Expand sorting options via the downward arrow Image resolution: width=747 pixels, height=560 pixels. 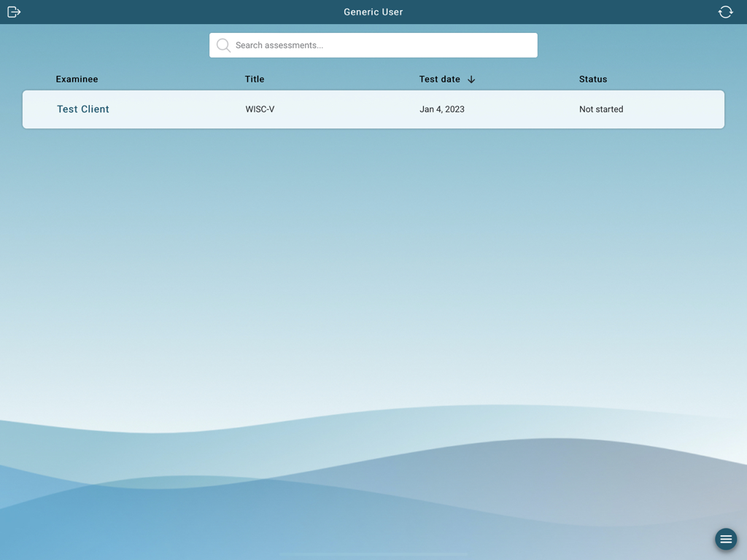[471, 79]
